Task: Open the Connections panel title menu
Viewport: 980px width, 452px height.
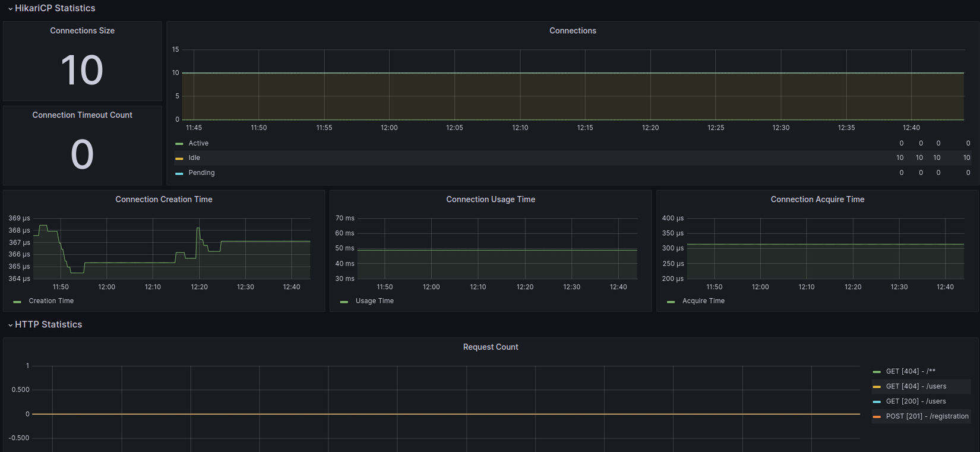Action: point(572,31)
